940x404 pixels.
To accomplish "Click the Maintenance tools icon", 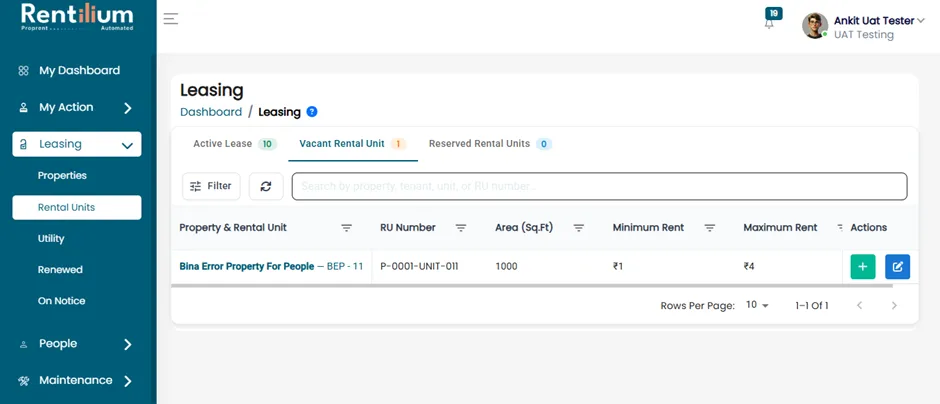I will pyautogui.click(x=23, y=381).
